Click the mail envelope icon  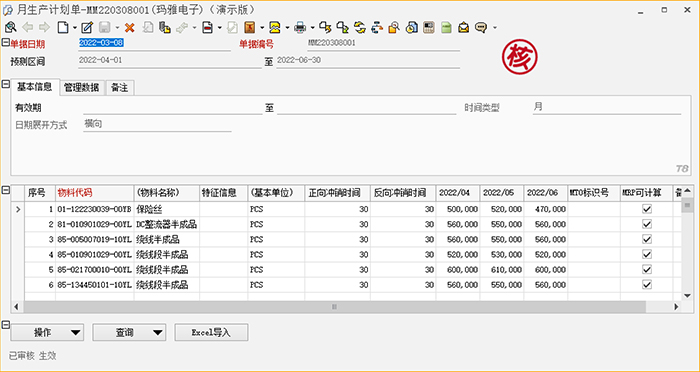(x=463, y=28)
